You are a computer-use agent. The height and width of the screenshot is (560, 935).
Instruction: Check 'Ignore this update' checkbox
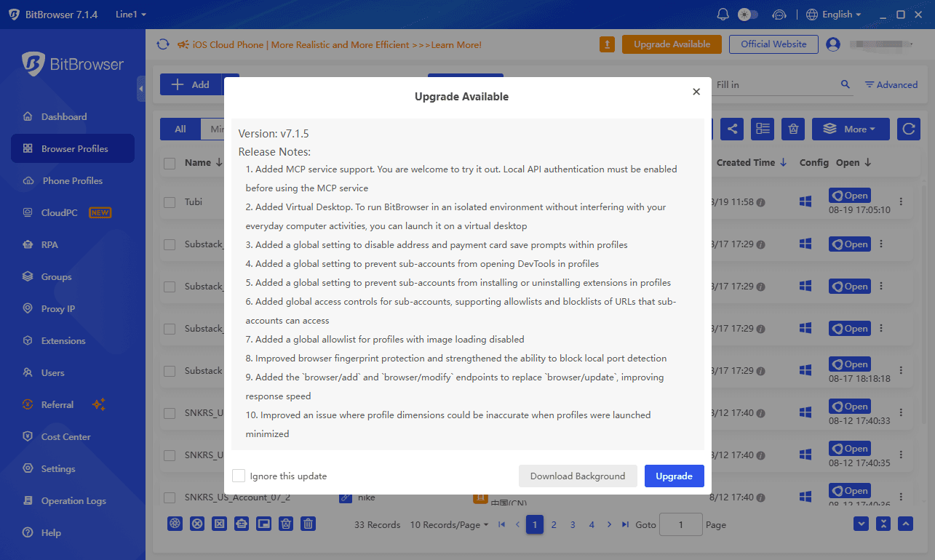(239, 476)
